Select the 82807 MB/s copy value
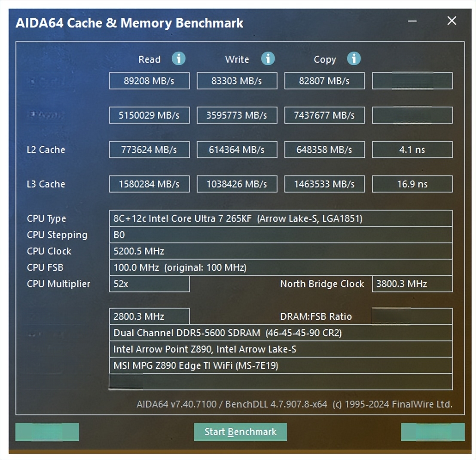This screenshot has height=460, width=476. pyautogui.click(x=324, y=81)
